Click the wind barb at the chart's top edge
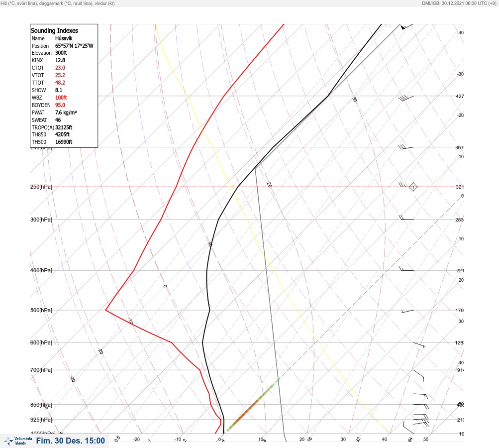 406,26
